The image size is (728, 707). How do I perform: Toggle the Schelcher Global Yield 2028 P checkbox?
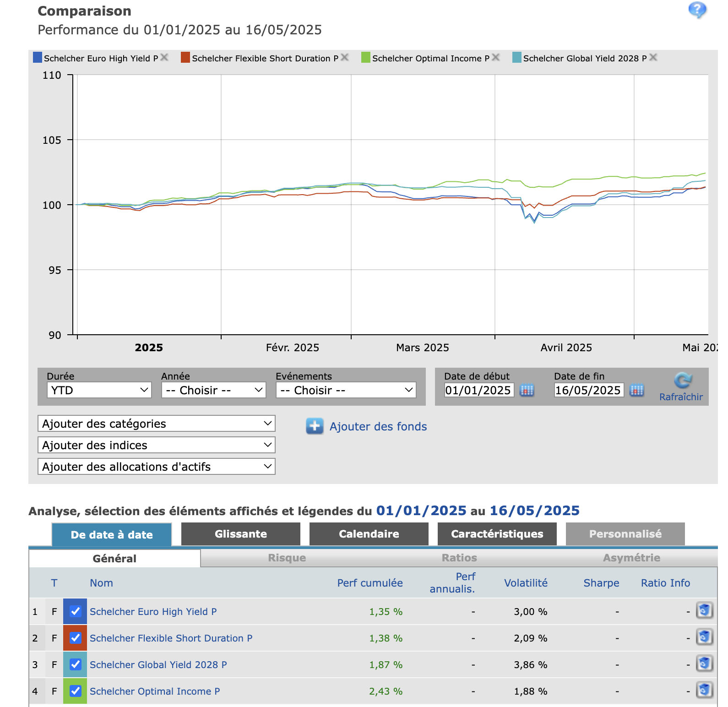coord(76,664)
